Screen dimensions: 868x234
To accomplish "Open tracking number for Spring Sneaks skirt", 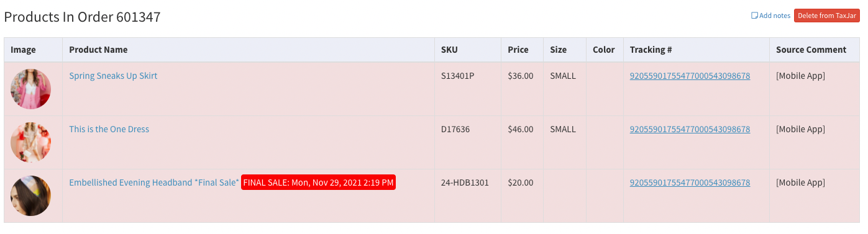I will (690, 76).
